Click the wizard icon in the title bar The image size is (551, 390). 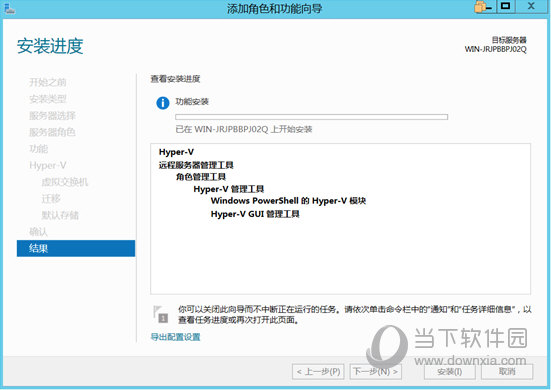click(9, 9)
